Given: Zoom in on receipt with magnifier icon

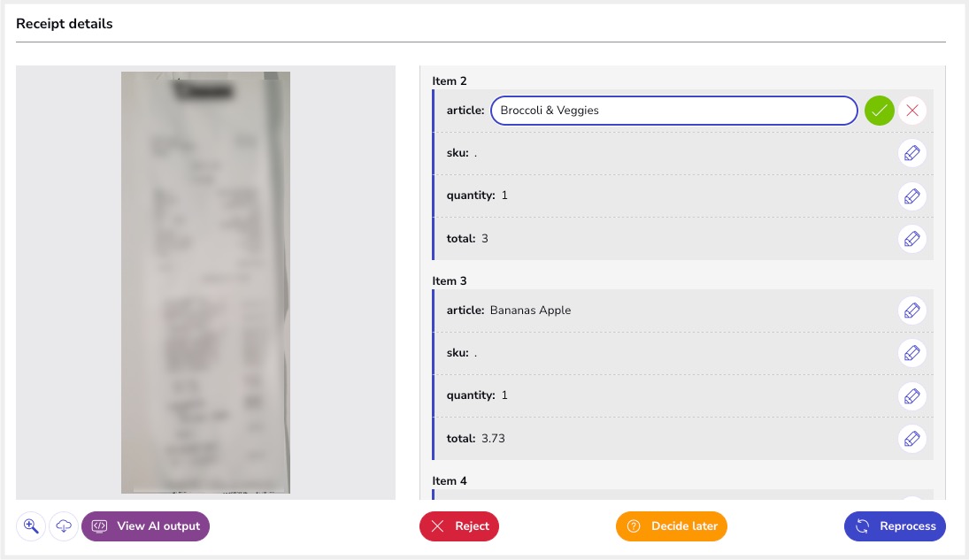Looking at the screenshot, I should pyautogui.click(x=31, y=526).
